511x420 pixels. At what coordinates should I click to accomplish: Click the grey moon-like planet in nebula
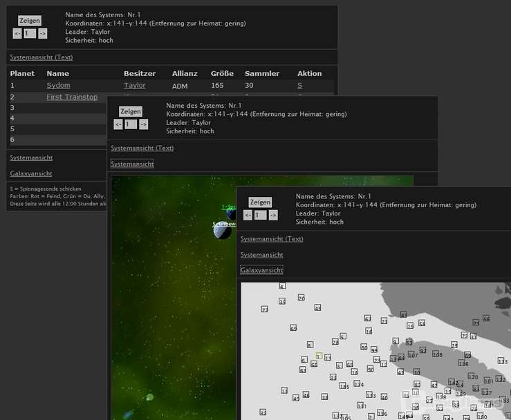coord(222,231)
